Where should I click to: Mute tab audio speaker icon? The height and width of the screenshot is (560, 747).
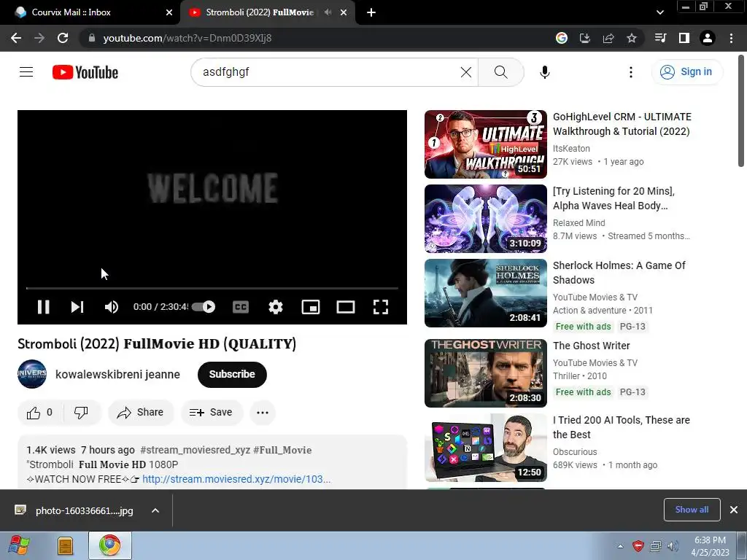point(328,12)
